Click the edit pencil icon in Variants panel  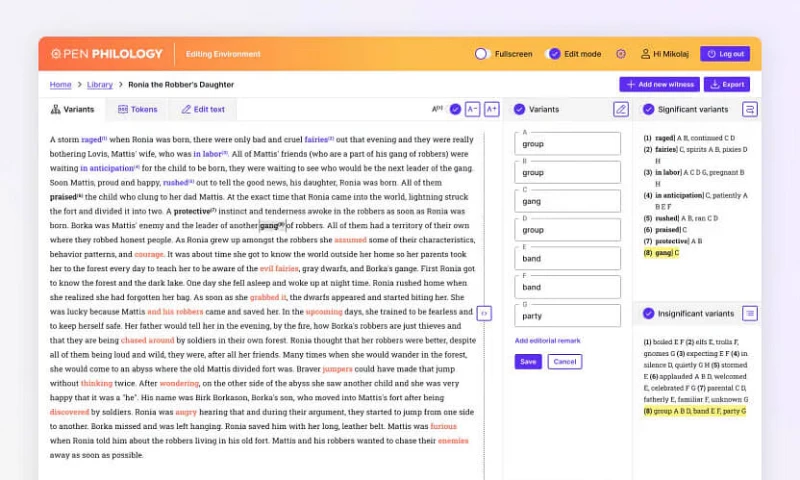tap(620, 109)
